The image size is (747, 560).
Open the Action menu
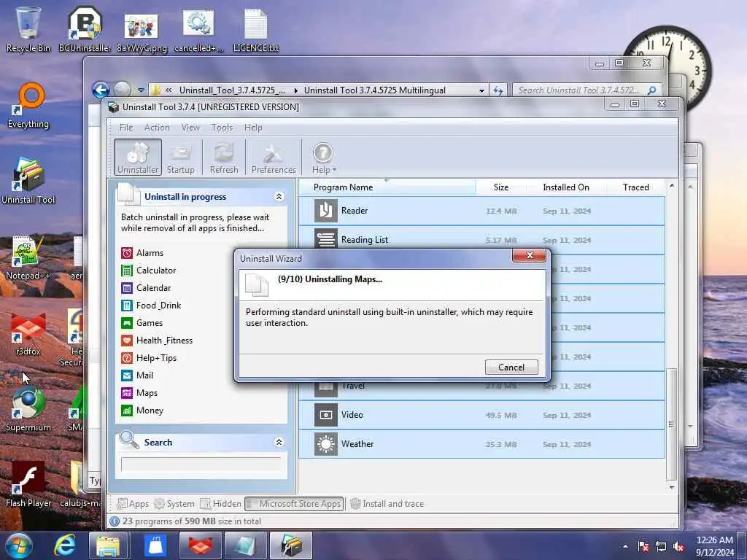click(157, 128)
